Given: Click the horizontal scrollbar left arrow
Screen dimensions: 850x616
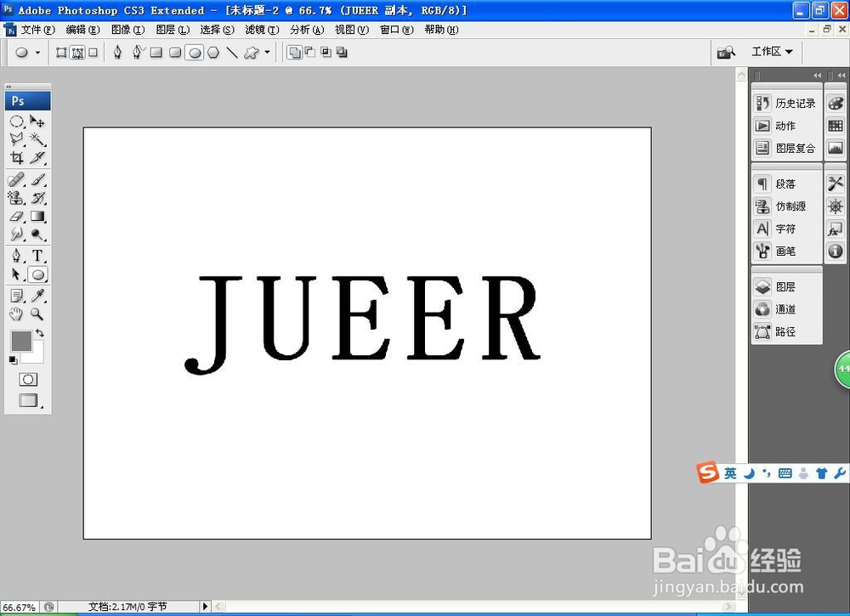Looking at the screenshot, I should [x=218, y=607].
